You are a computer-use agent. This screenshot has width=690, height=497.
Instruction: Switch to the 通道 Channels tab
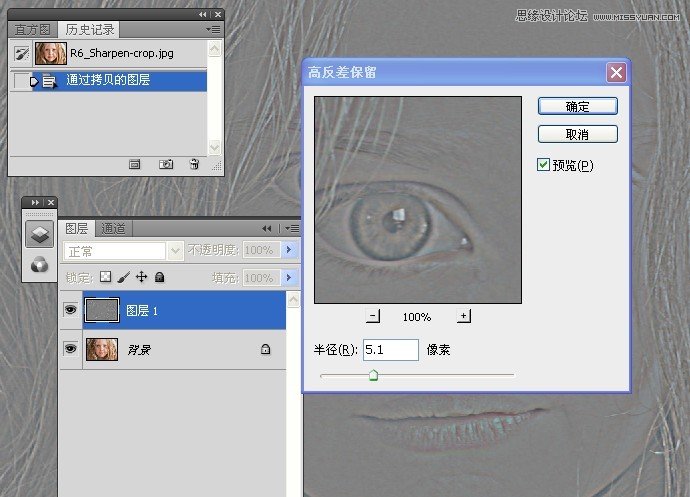coord(114,228)
